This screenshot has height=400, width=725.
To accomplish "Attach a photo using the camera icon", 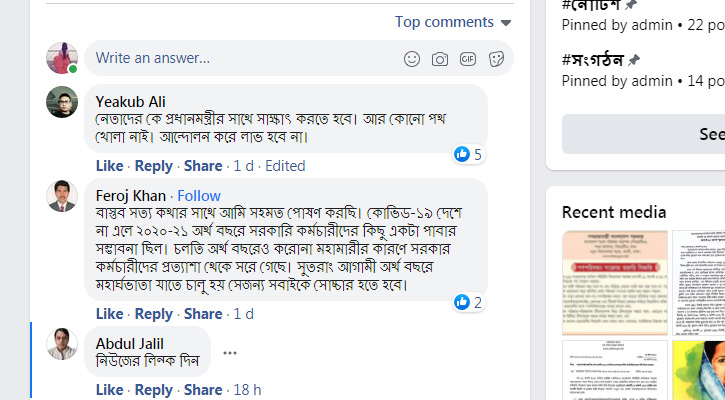I will click(x=440, y=59).
